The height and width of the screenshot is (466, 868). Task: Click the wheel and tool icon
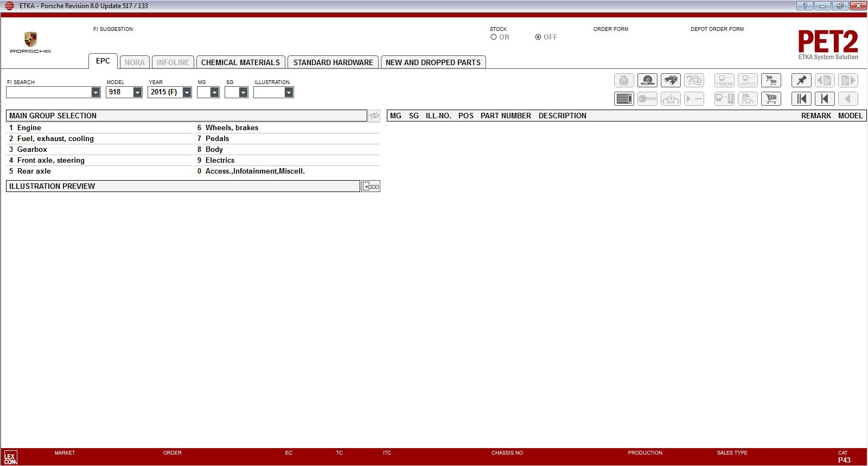(x=647, y=81)
